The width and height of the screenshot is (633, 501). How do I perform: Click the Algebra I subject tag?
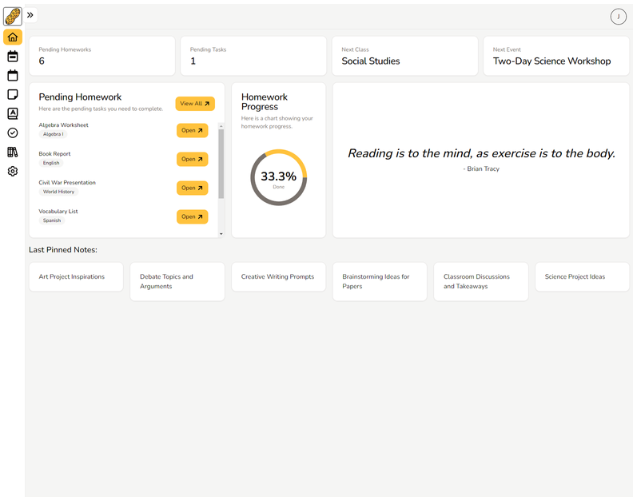click(x=53, y=134)
